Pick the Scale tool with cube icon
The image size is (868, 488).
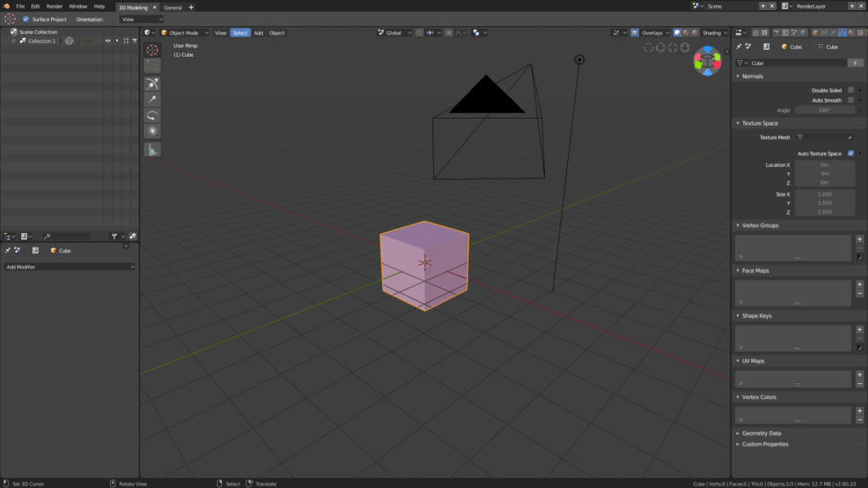(152, 131)
